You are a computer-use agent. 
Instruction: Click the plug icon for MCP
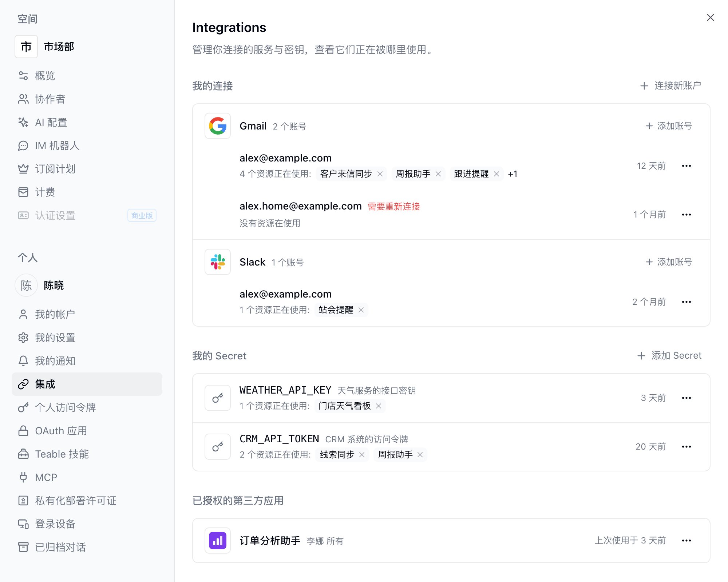(x=23, y=477)
